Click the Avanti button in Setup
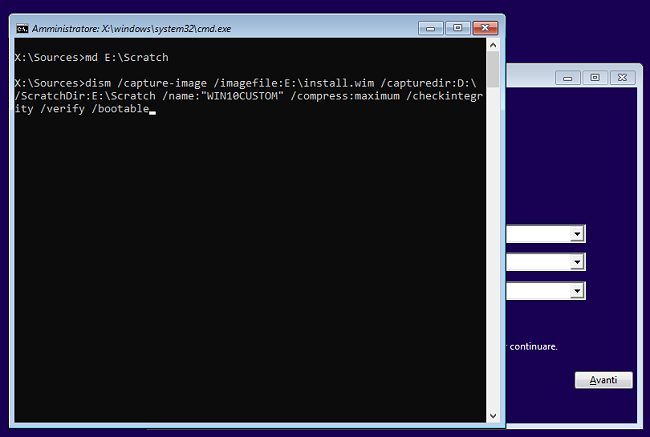The image size is (650, 437). 604,380
